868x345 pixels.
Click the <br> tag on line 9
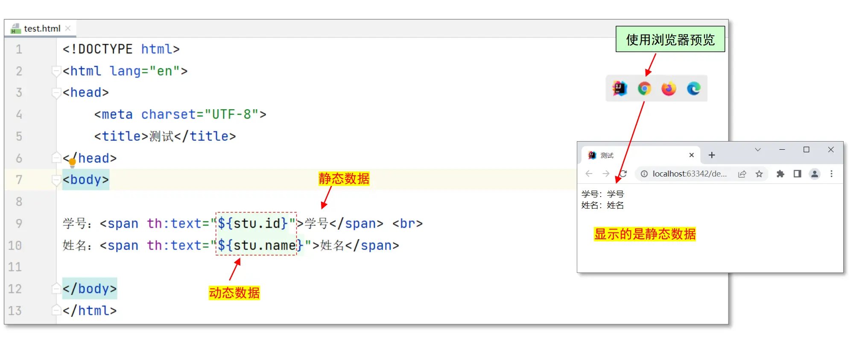[408, 223]
